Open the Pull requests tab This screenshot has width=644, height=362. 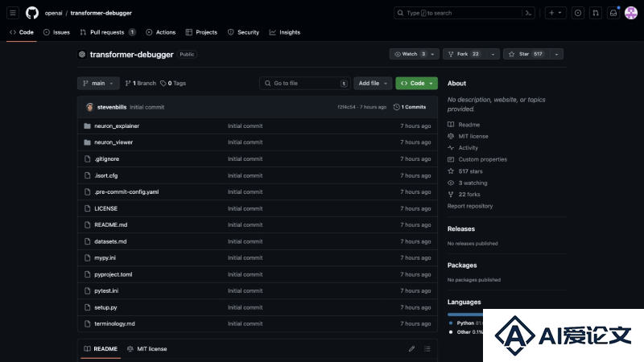tap(108, 32)
